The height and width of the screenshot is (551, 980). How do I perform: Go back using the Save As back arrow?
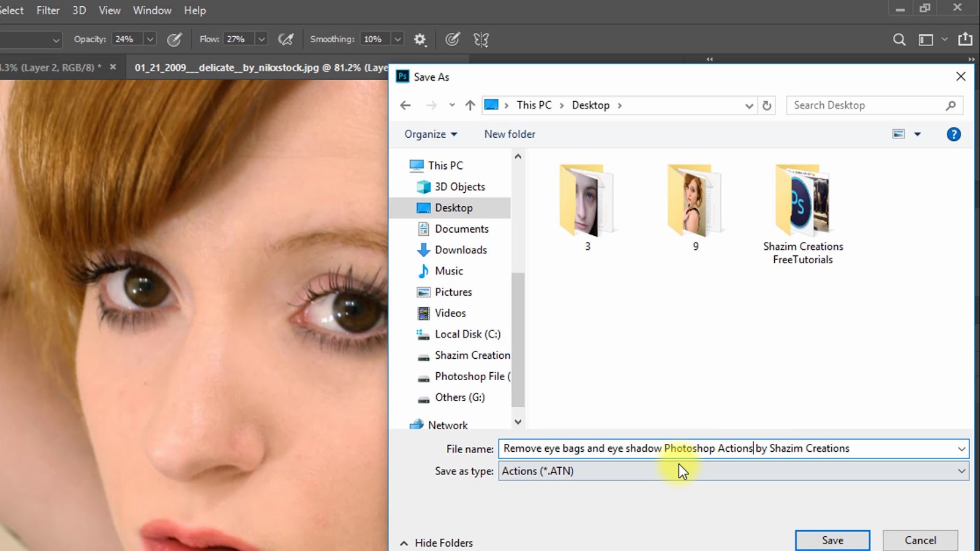tap(405, 105)
